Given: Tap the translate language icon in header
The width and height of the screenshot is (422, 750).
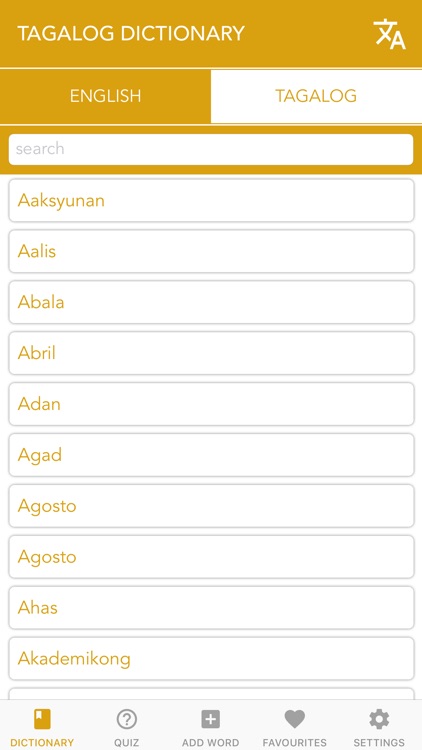Looking at the screenshot, I should click(x=389, y=34).
